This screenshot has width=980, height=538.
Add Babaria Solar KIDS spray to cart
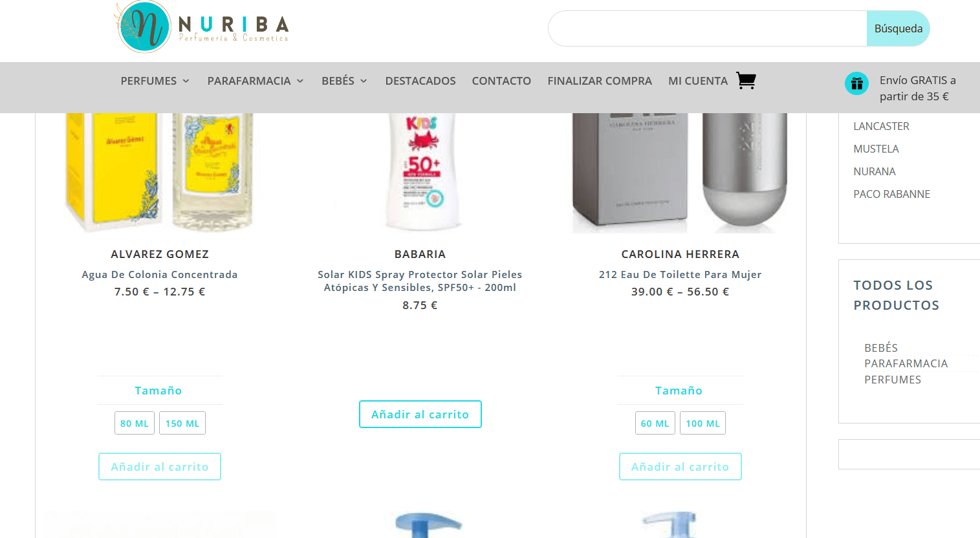[420, 414]
